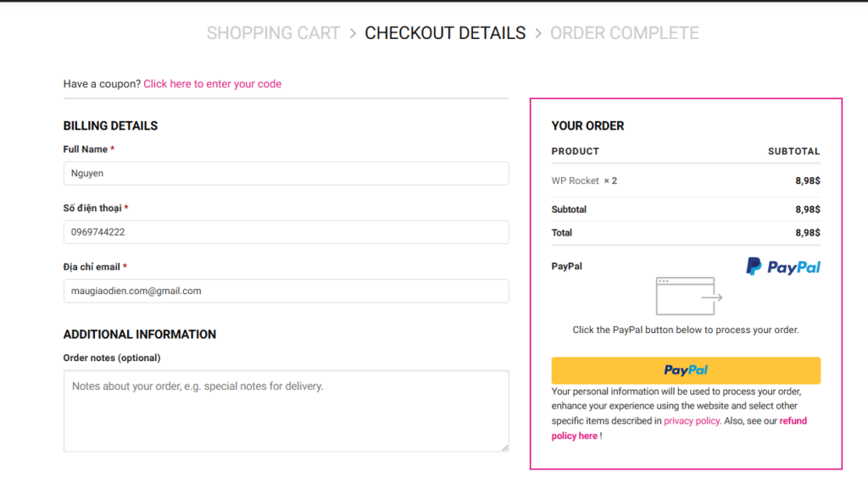
Task: Click the PayPal logo beside the payment method
Action: coord(783,267)
